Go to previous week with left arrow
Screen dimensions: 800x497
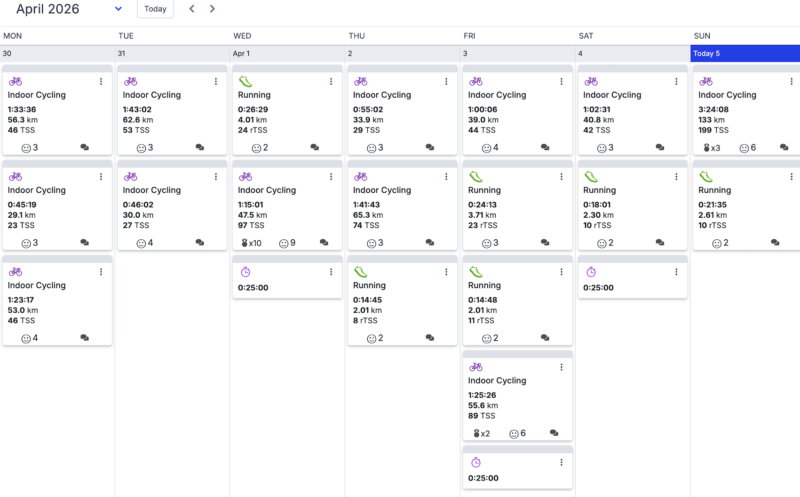pos(192,9)
